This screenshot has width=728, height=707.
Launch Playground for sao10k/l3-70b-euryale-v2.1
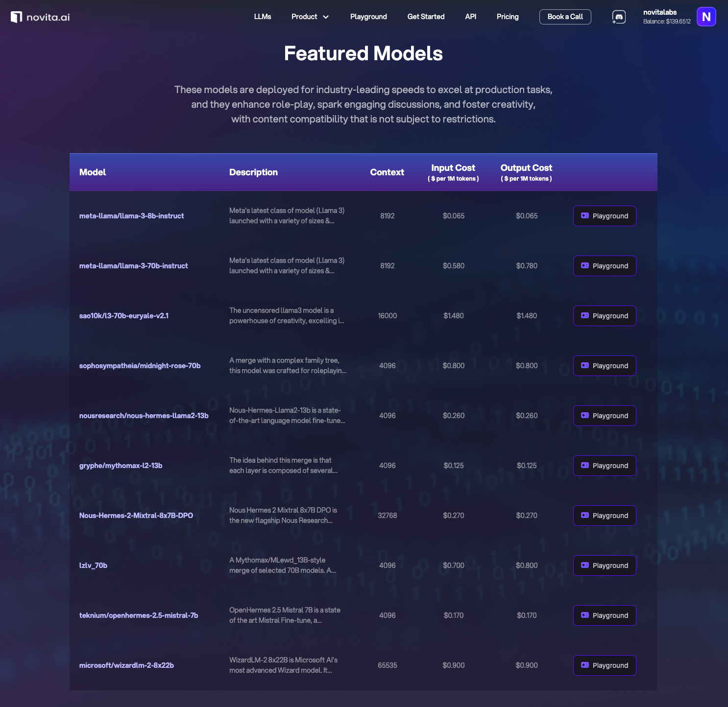point(605,316)
